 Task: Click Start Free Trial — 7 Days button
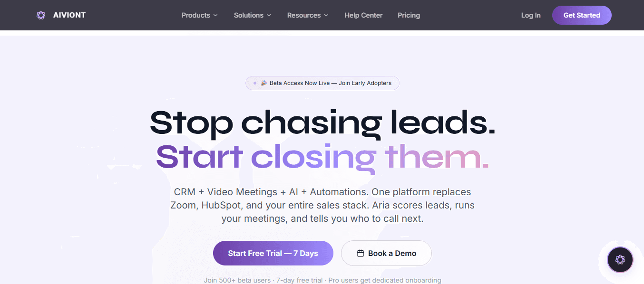pyautogui.click(x=273, y=253)
